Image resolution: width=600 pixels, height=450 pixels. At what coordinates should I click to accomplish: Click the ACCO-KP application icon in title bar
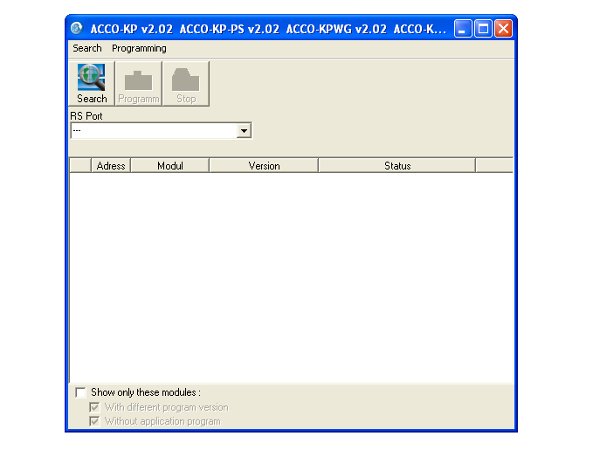pyautogui.click(x=78, y=29)
